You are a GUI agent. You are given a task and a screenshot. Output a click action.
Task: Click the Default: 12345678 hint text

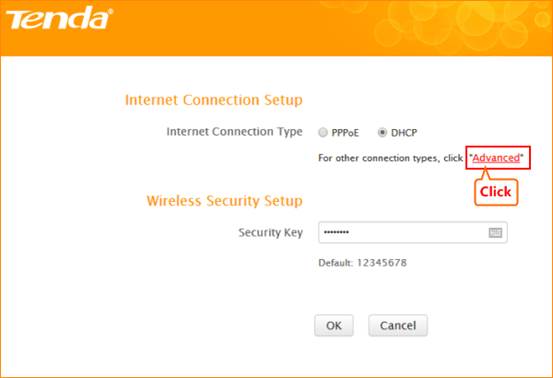coord(362,263)
